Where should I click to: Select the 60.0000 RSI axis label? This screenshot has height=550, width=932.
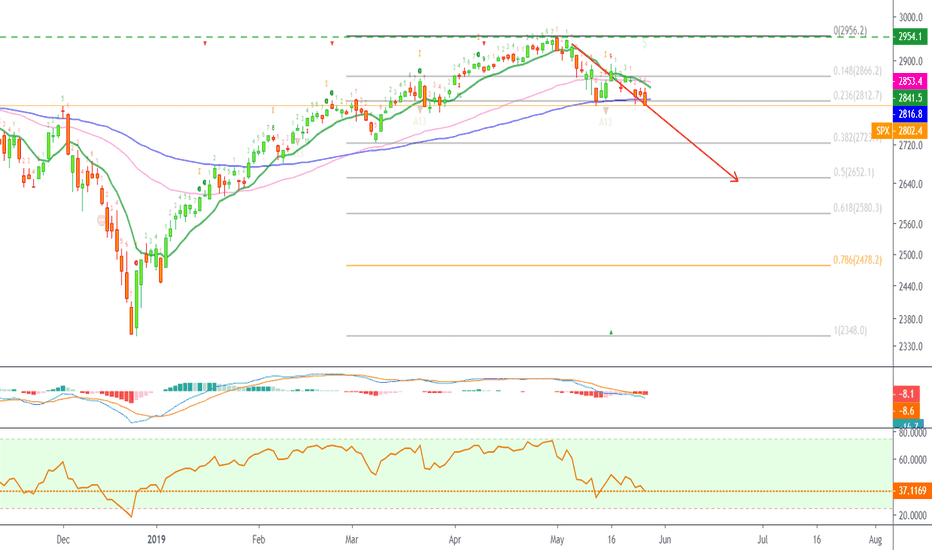point(912,460)
